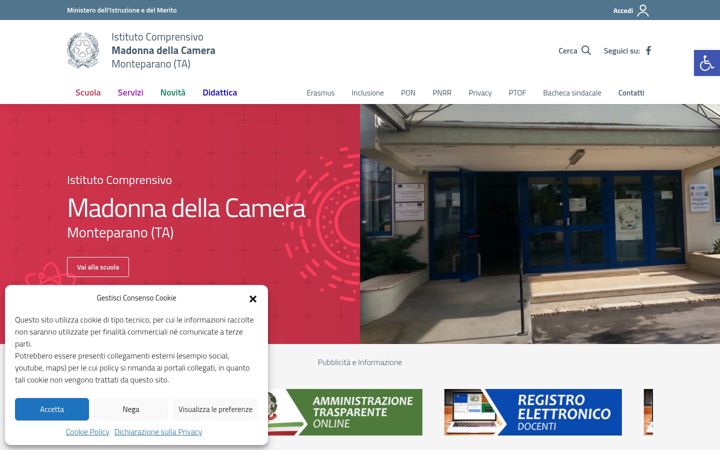The height and width of the screenshot is (450, 720).
Task: Click the Pubblicità e Informazione heading
Action: click(360, 362)
